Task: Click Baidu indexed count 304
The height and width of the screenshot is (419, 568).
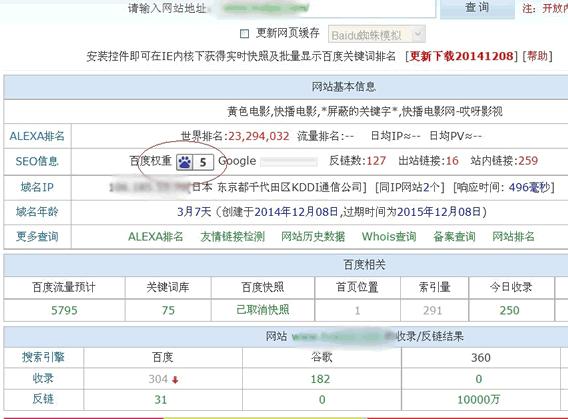Action: tap(158, 379)
